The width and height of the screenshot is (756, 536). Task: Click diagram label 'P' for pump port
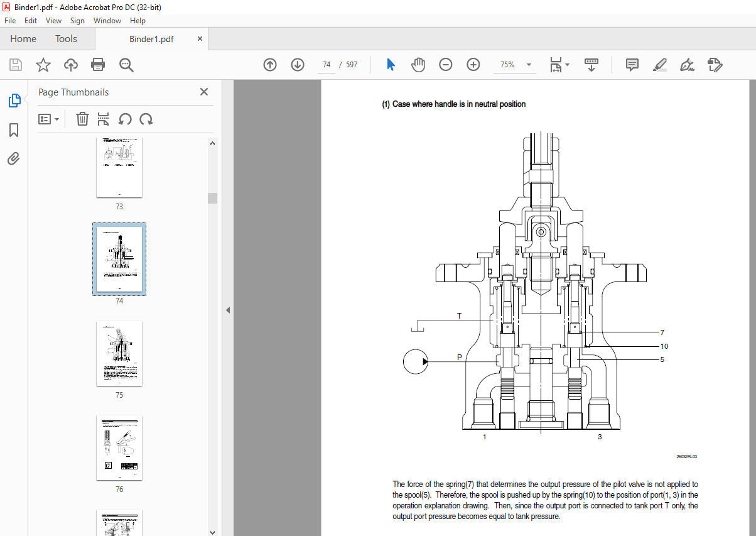point(459,357)
